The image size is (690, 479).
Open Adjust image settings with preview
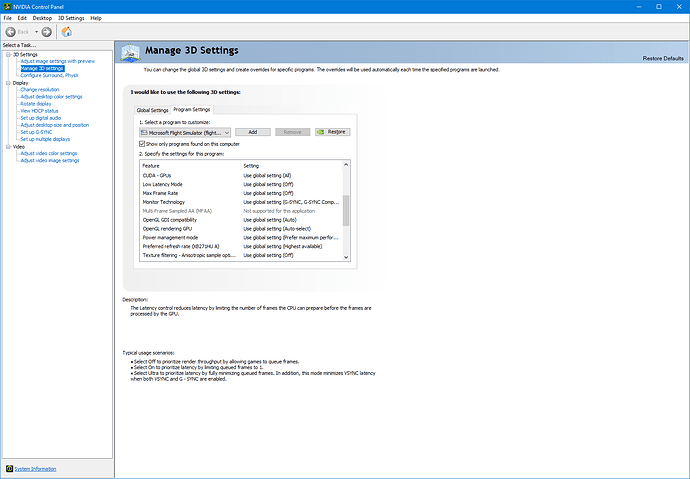[x=58, y=61]
